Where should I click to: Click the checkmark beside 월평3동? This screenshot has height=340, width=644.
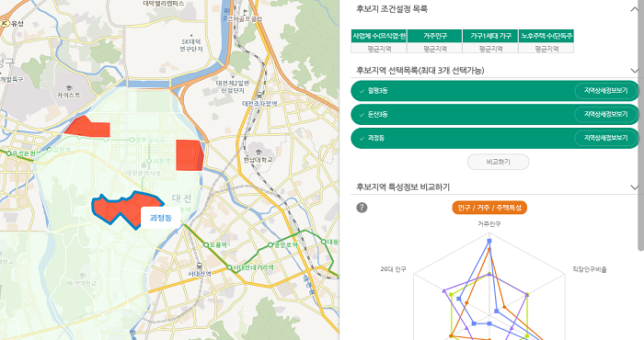point(362,91)
